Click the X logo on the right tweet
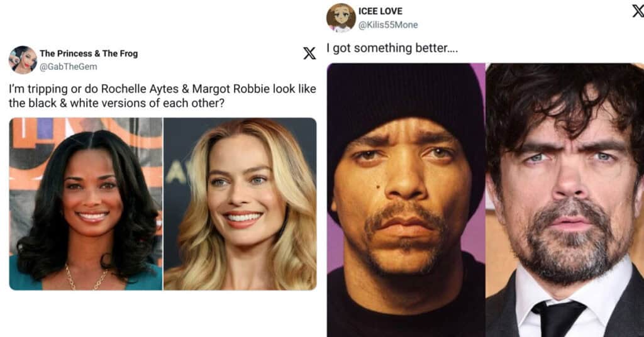Image resolution: width=644 pixels, height=337 pixels. coord(638,11)
